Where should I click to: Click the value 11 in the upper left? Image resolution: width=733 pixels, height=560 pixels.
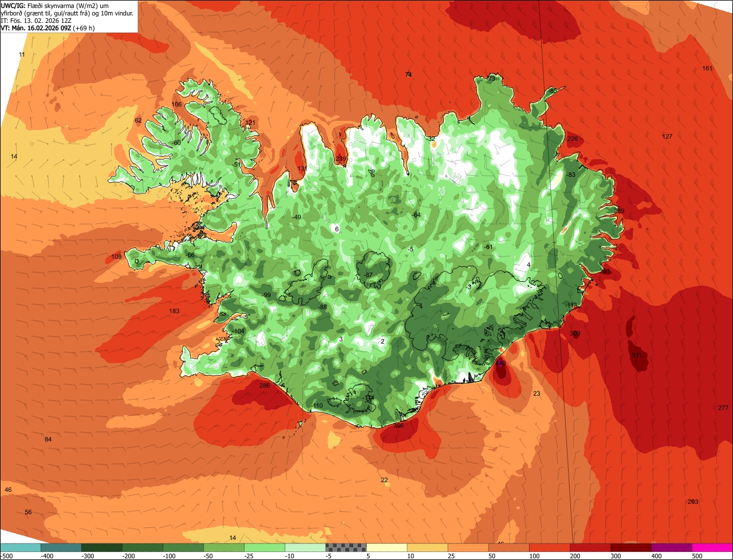[22, 55]
